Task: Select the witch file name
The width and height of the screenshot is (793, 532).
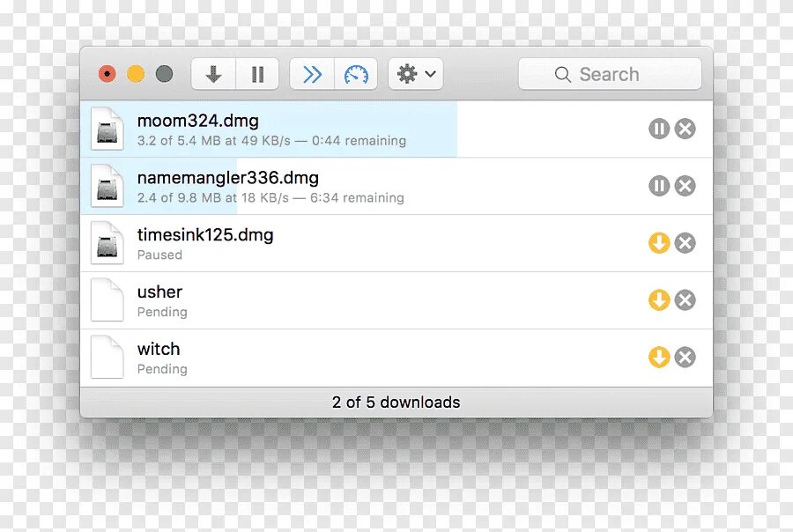Action: coord(159,350)
